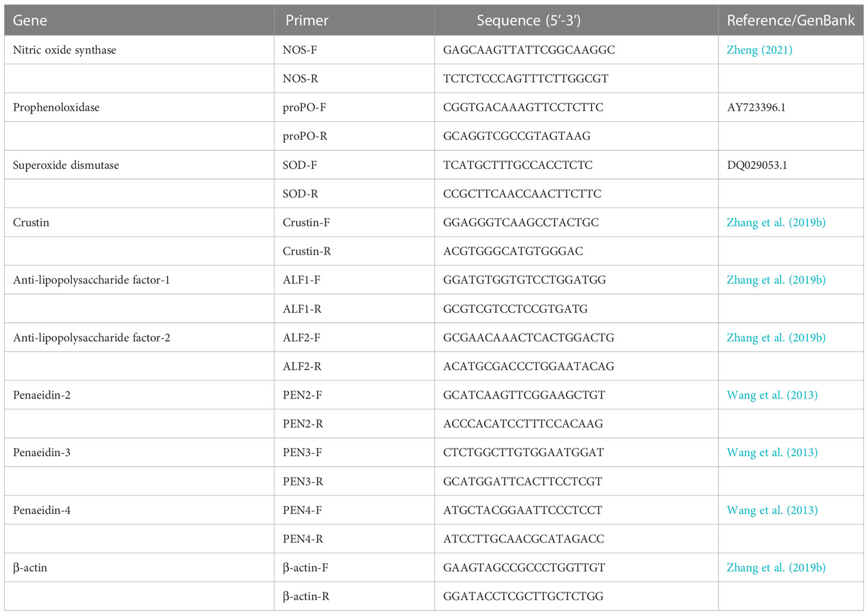Open Wang et al. (2013) link for Penaeidin-3
Screen dimensions: 868x615
(x=772, y=453)
